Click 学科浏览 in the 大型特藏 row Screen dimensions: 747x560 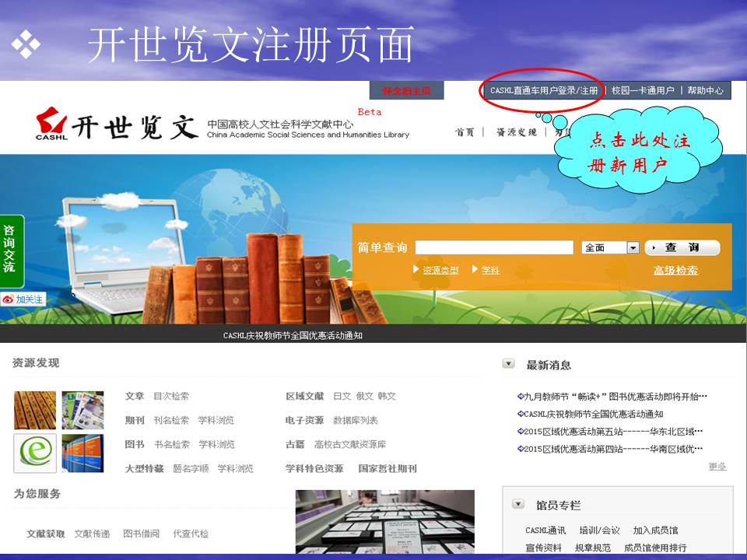[235, 468]
